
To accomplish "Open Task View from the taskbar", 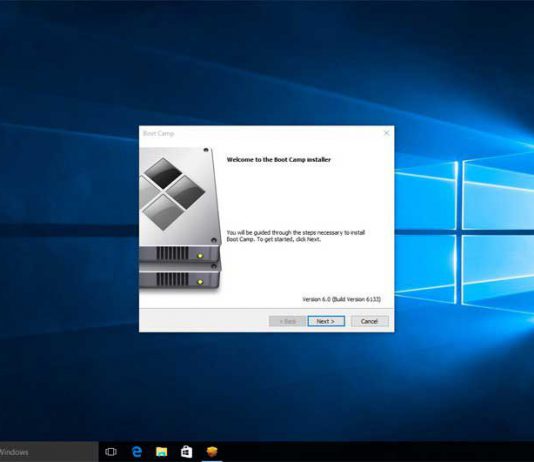I will (111, 452).
